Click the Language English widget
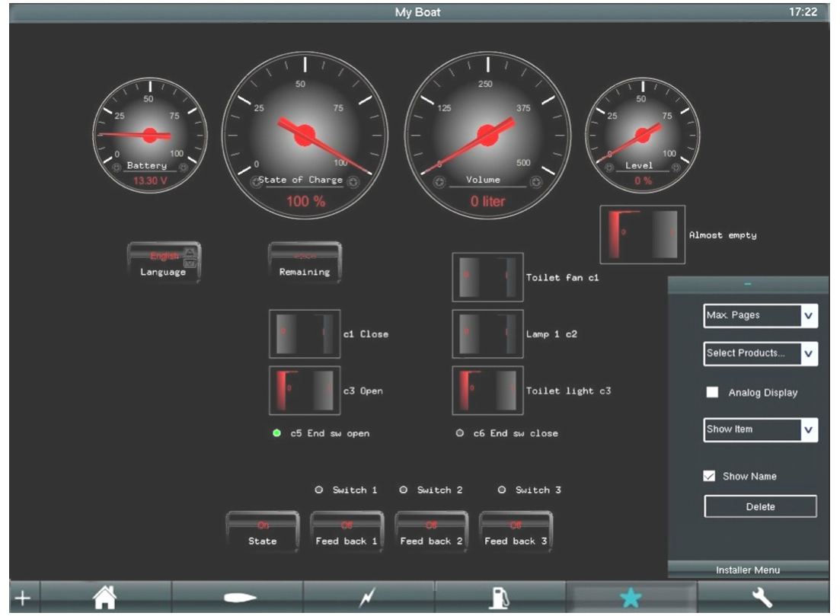This screenshot has width=840, height=616. coord(164,263)
